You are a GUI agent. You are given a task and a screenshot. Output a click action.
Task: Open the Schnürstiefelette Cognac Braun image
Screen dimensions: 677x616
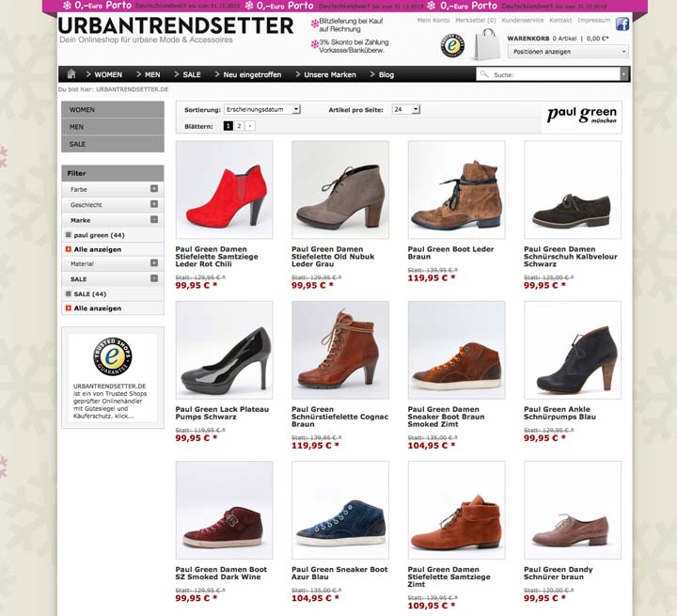pos(340,350)
